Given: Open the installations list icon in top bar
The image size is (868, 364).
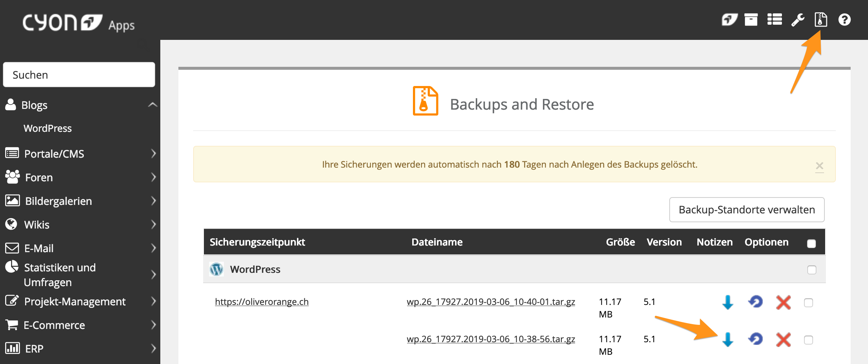Looking at the screenshot, I should [x=775, y=20].
